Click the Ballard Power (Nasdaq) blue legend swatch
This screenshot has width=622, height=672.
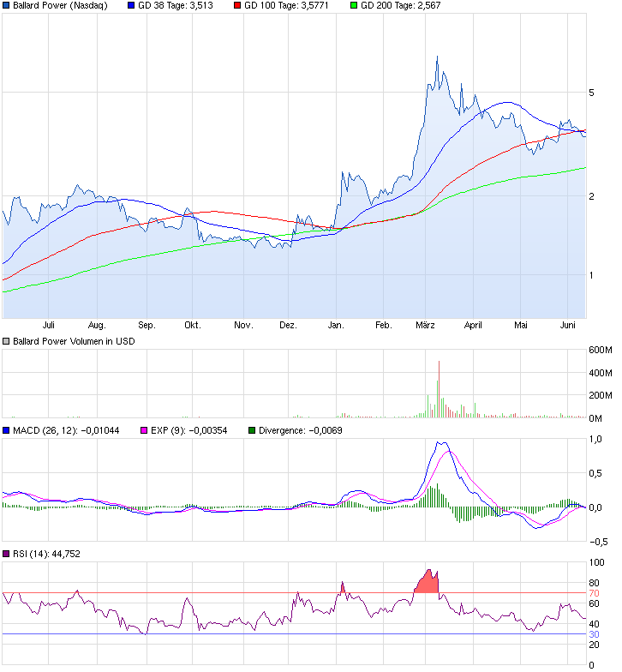[6, 5]
